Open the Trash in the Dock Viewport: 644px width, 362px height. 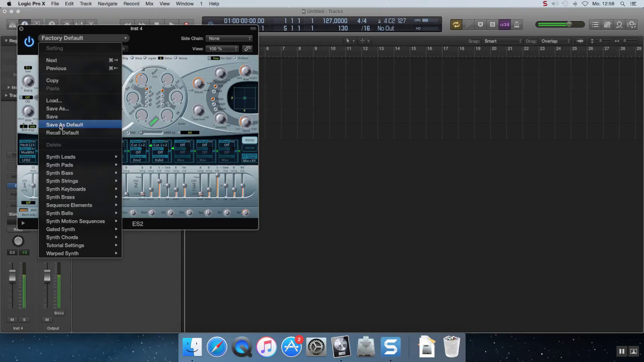[452, 347]
